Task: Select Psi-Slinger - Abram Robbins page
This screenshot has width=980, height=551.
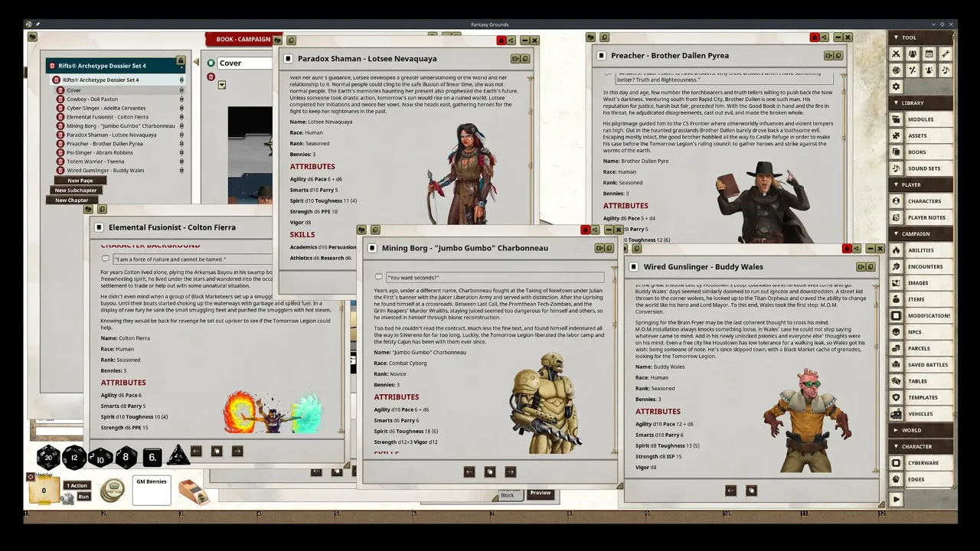Action: click(x=100, y=152)
